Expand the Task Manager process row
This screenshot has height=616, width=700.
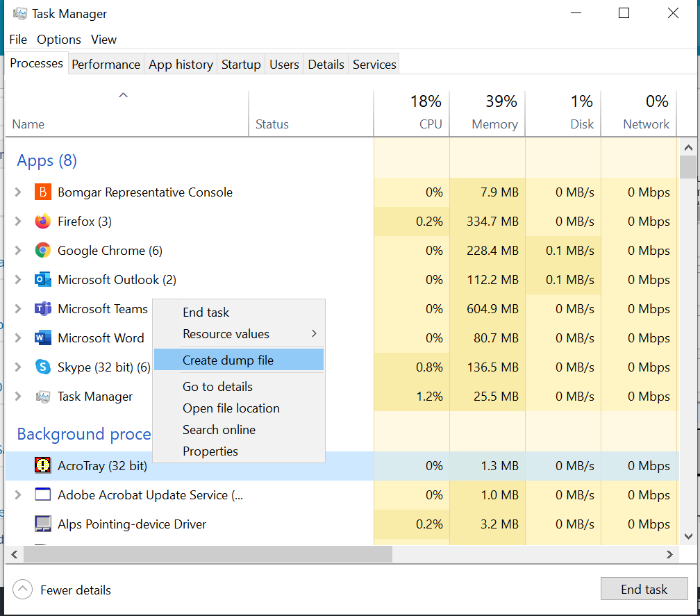pos(18,397)
